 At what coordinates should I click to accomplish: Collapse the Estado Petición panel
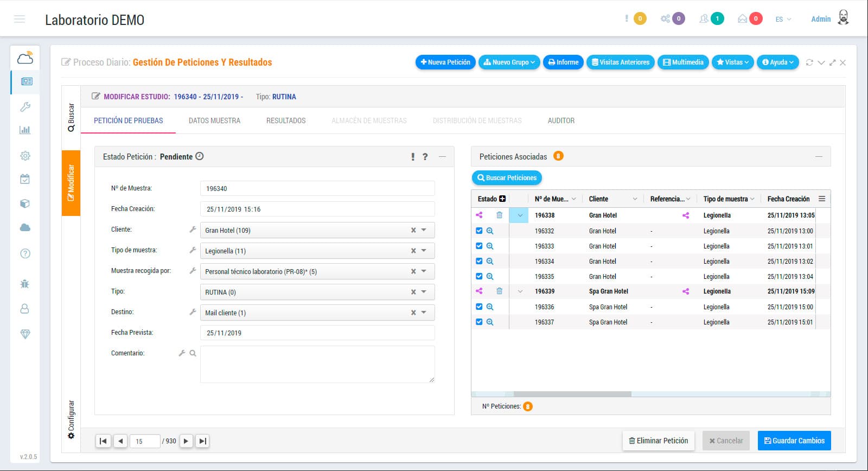(x=442, y=157)
